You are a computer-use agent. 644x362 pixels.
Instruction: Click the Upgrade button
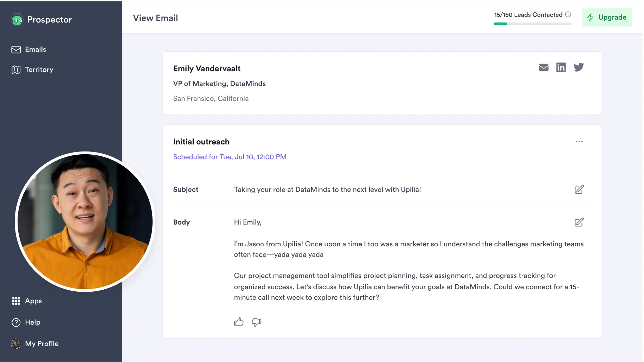607,17
